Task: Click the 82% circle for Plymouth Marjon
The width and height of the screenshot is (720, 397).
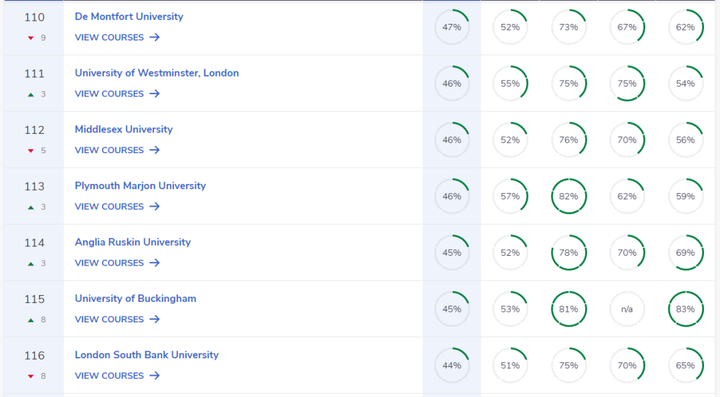Action: (x=568, y=196)
